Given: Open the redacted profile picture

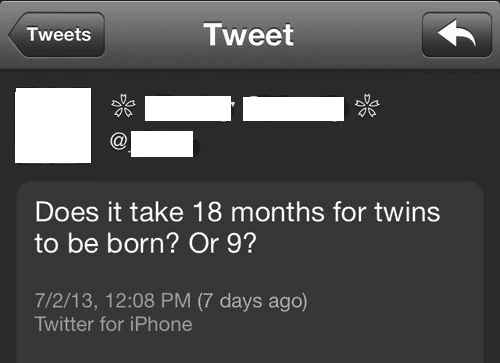Looking at the screenshot, I should (x=53, y=125).
